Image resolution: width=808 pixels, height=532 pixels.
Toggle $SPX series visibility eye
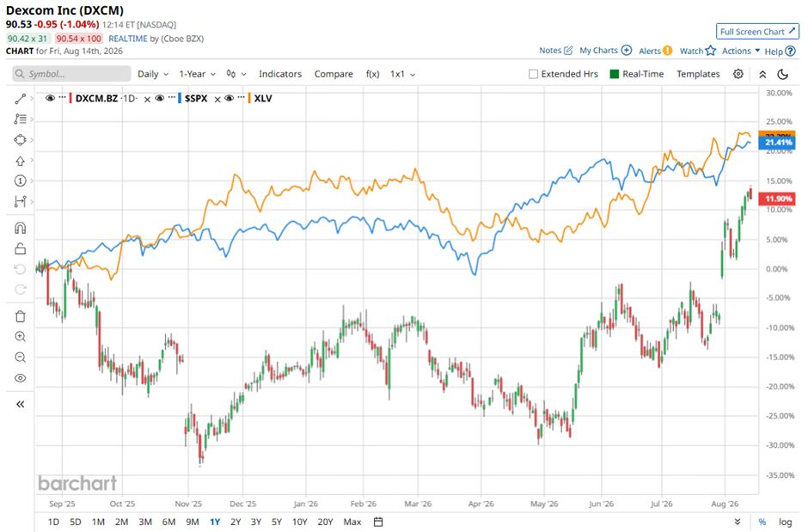160,98
